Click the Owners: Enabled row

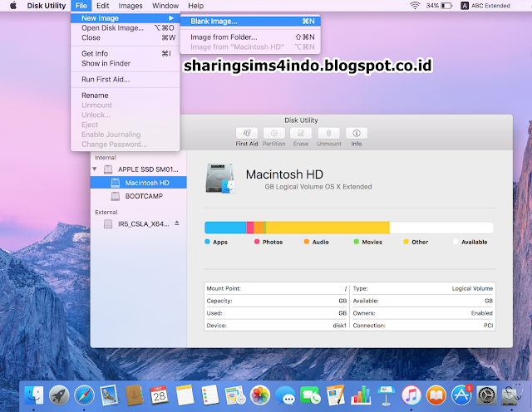[x=423, y=313]
